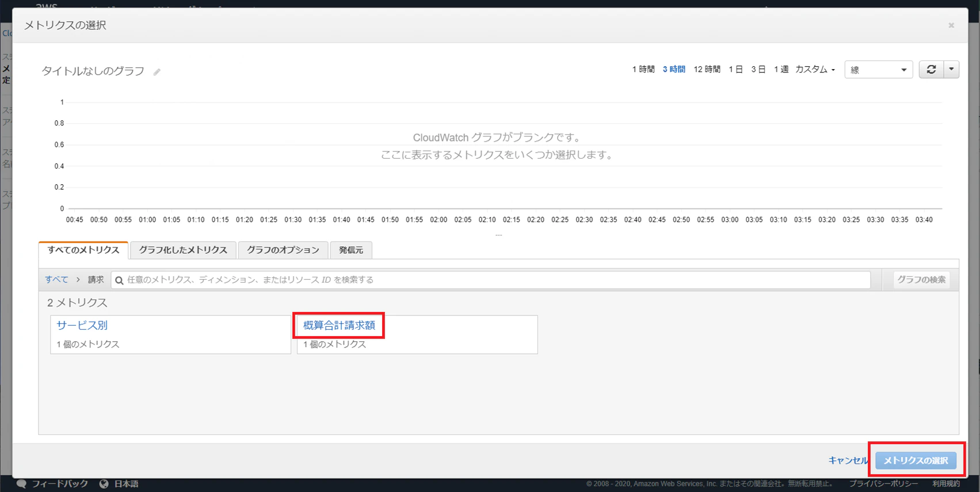
Task: Click the 日本語 language selector in footer
Action: (x=126, y=484)
